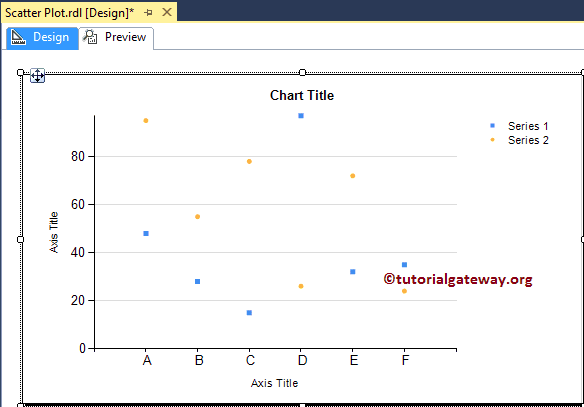Select the blue Series 1 point at category B

coord(197,282)
